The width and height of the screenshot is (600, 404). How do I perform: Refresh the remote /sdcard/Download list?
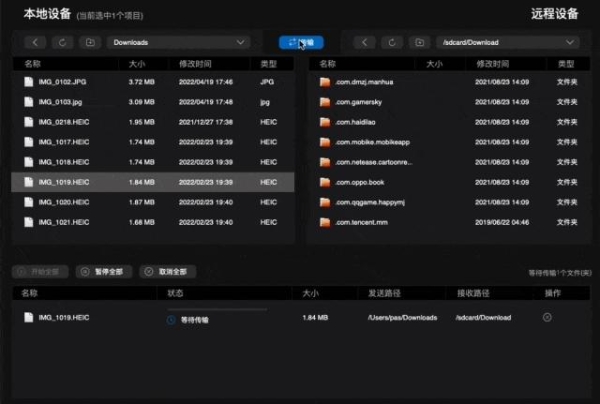pos(392,42)
